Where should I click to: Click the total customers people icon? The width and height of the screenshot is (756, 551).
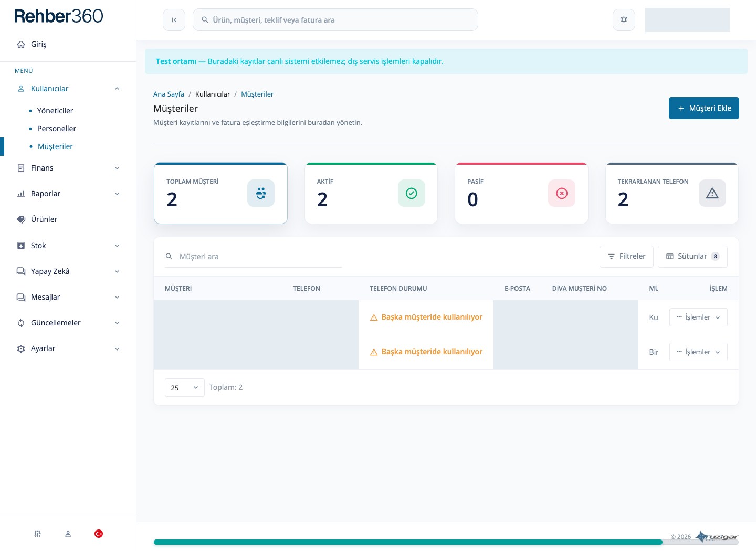coord(261,193)
